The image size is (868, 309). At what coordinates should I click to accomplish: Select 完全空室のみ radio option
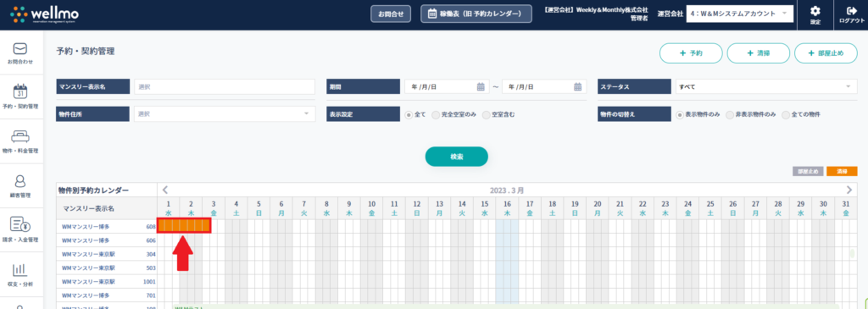(436, 114)
